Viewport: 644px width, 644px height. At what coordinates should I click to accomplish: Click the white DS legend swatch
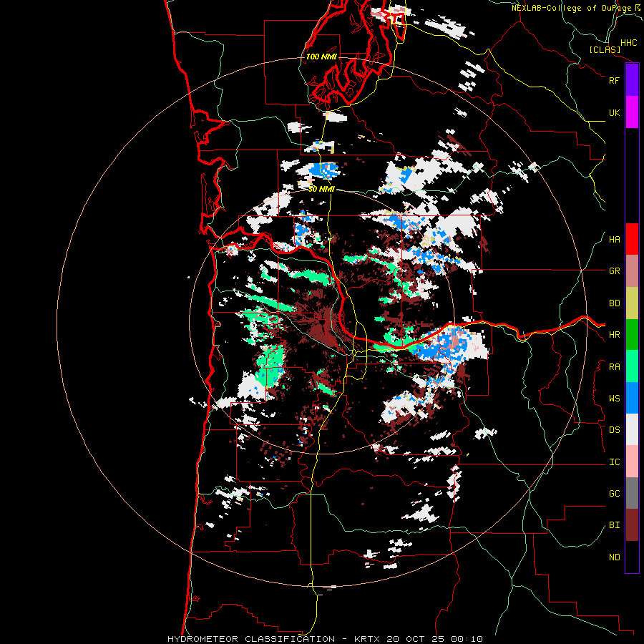click(x=632, y=429)
